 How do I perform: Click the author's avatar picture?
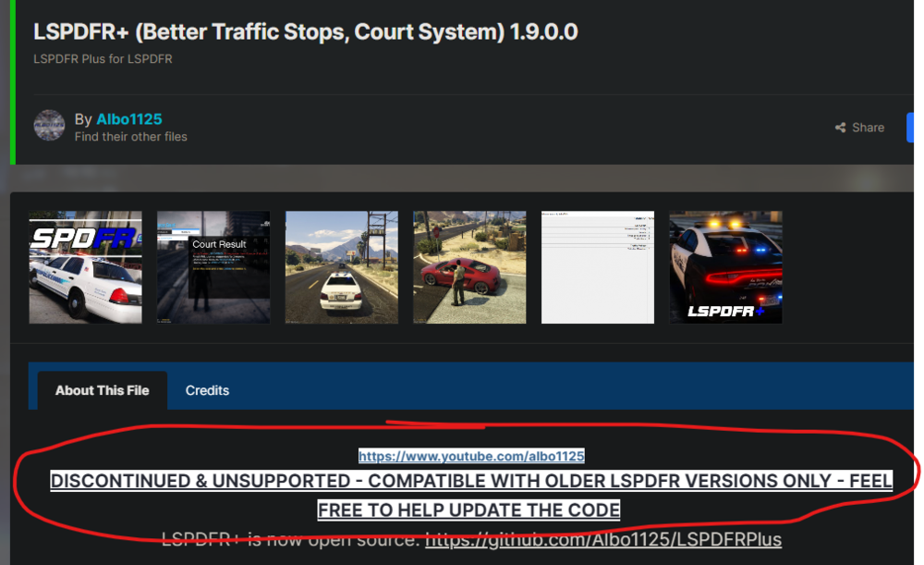pyautogui.click(x=49, y=127)
